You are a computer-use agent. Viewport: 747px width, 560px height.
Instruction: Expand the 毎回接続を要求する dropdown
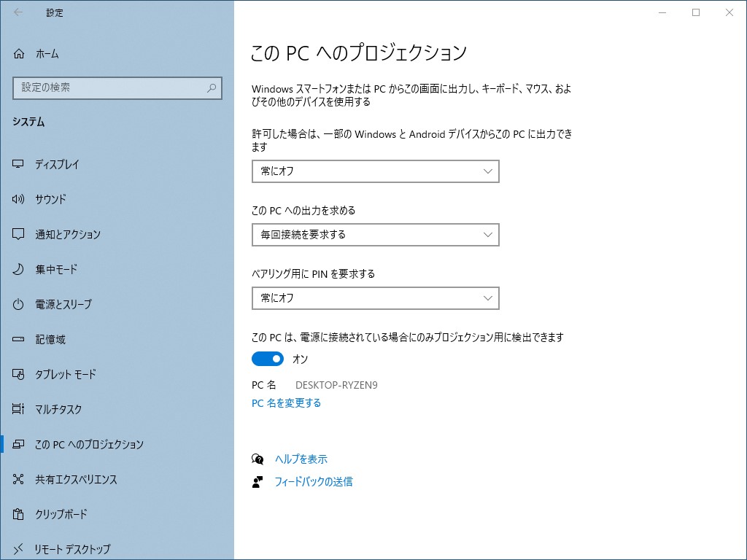pyautogui.click(x=375, y=235)
